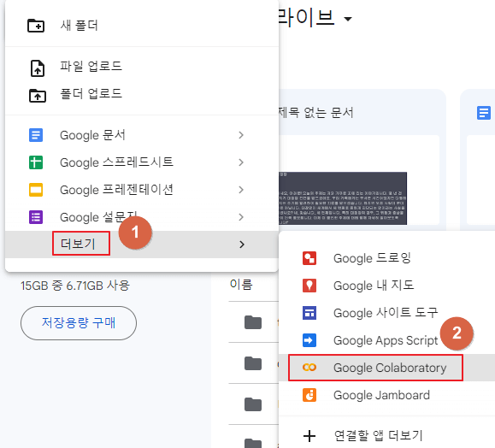Viewport: 495px width, 448px height.
Task: Click the Google Sheets green icon
Action: coord(36,162)
